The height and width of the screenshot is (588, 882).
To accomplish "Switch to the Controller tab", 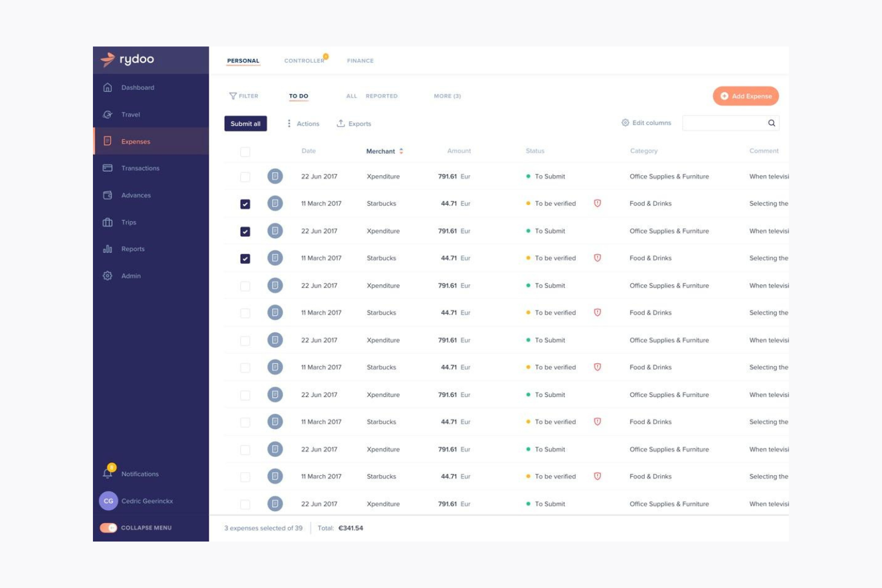I will coord(304,61).
